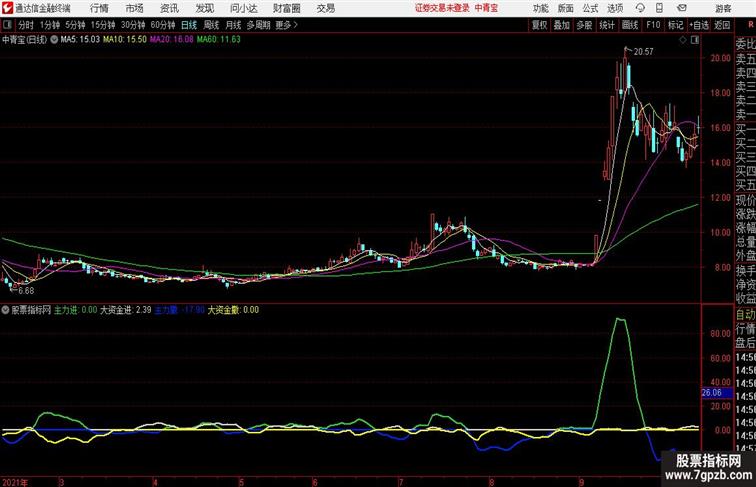Click the 20.57 high price marker
Screen dimensions: 756x487
pos(643,52)
